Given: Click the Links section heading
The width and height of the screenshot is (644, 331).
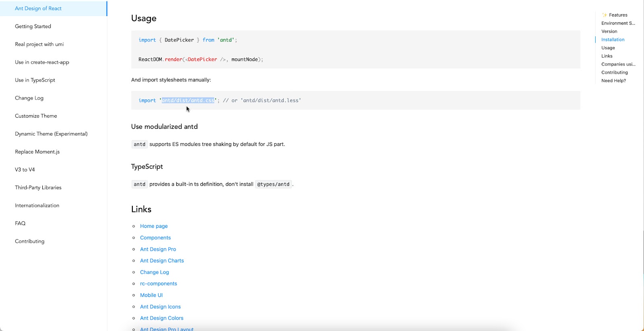Looking at the screenshot, I should [141, 209].
